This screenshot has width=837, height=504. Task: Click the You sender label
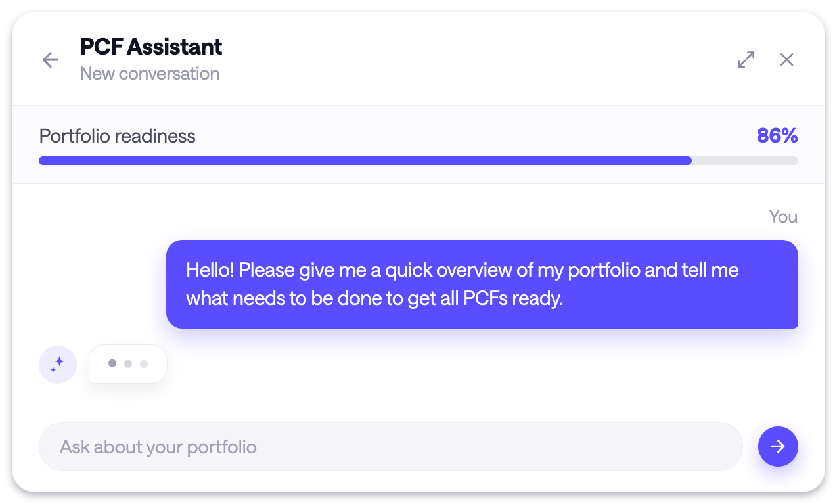(x=783, y=217)
